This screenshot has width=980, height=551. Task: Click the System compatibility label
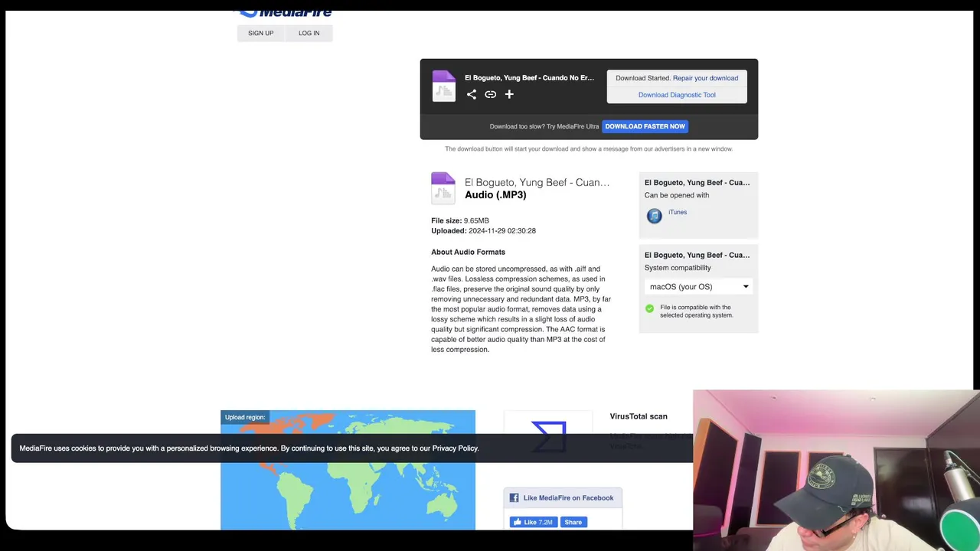(678, 268)
